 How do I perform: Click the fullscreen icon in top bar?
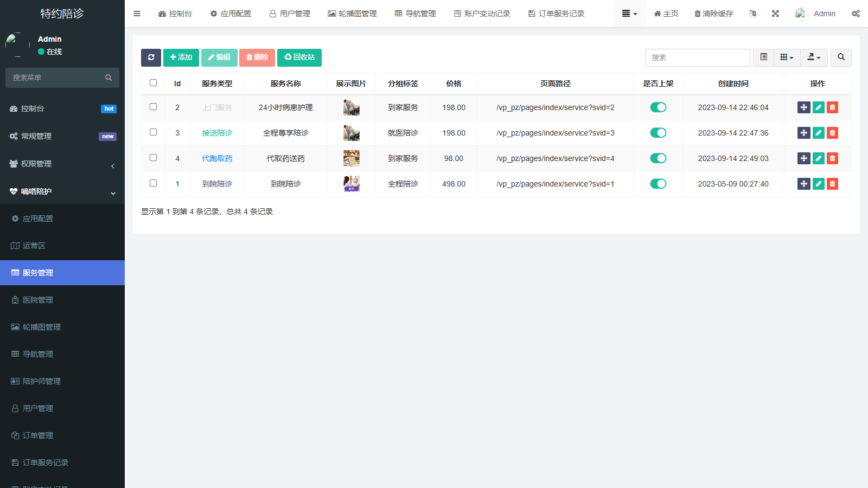[775, 14]
